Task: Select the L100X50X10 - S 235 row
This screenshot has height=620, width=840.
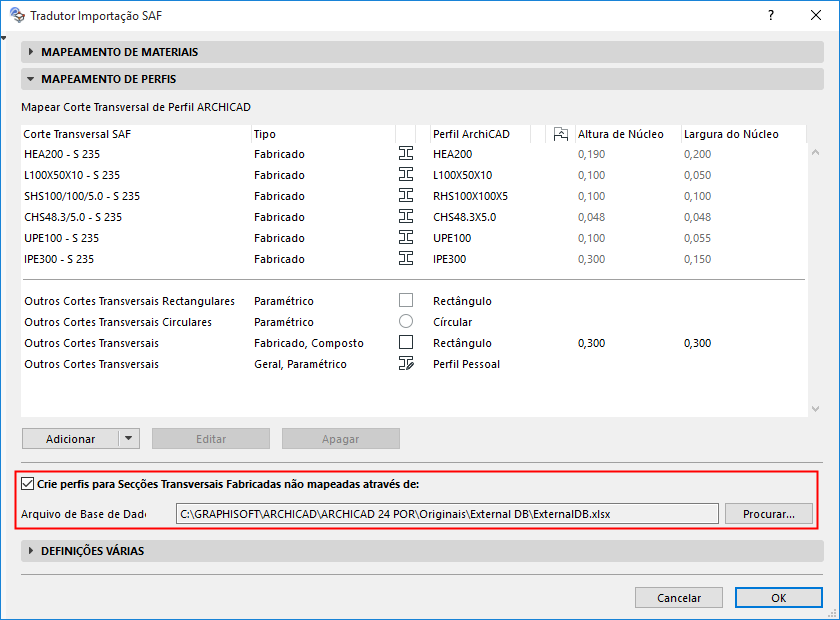Action: coord(414,175)
